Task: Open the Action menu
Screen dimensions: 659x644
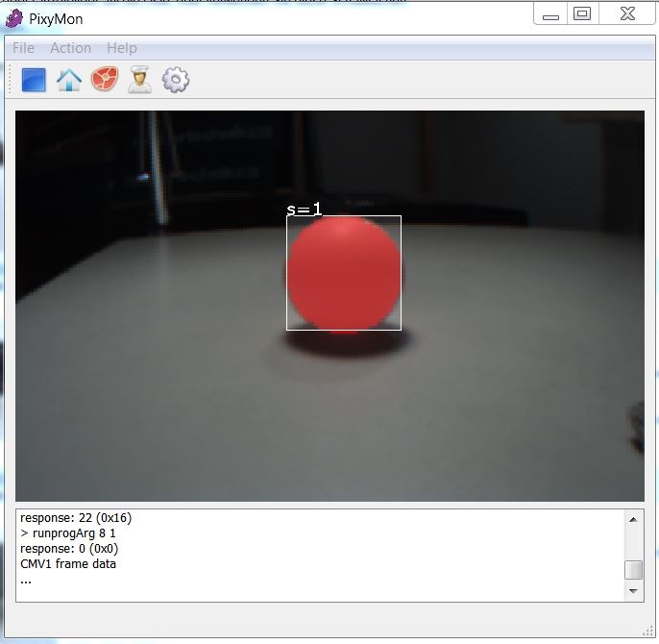Action: pos(71,48)
